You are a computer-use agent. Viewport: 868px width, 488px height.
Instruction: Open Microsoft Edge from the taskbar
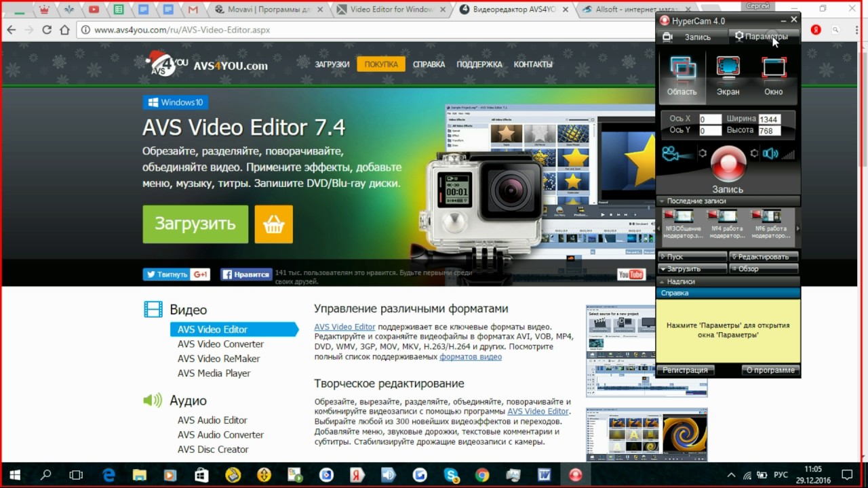[108, 475]
